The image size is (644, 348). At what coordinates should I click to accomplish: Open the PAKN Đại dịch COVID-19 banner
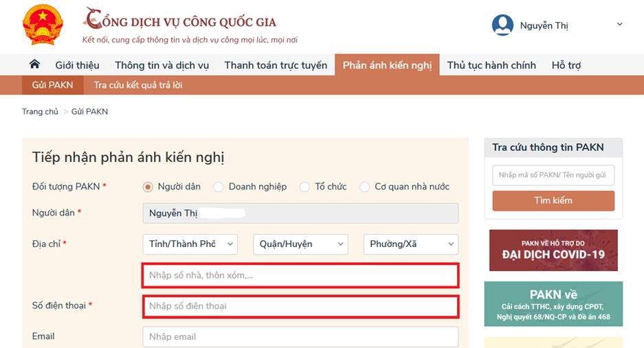[x=553, y=251]
